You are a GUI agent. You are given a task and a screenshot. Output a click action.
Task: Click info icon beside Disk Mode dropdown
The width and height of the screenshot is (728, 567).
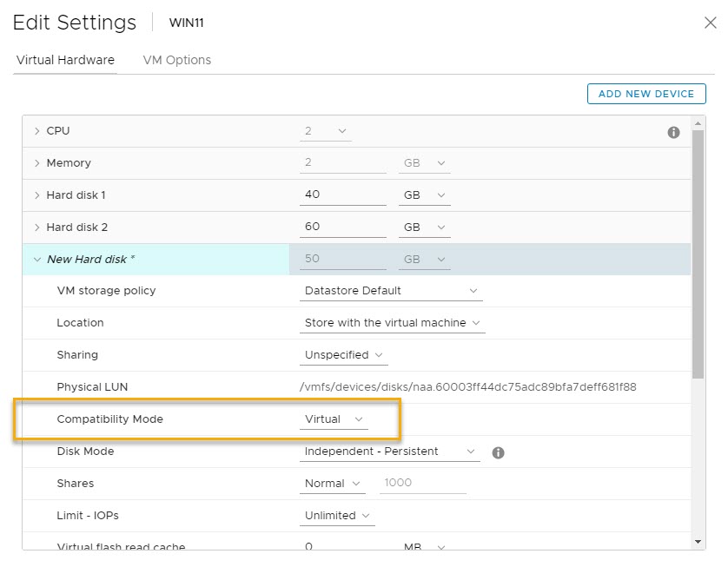tap(498, 452)
